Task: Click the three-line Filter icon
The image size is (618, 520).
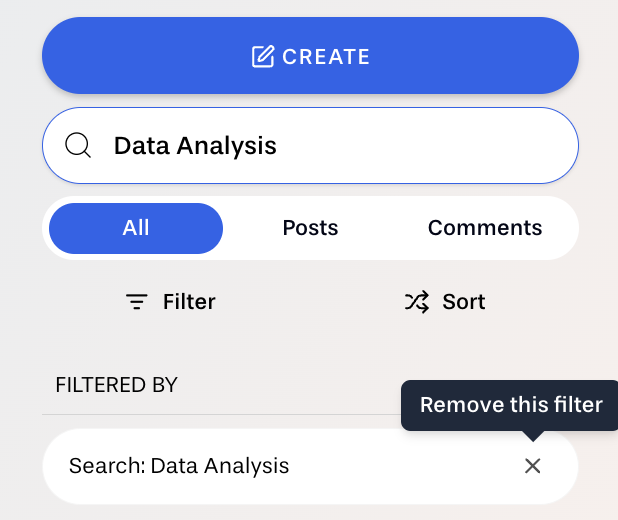Action: click(137, 302)
